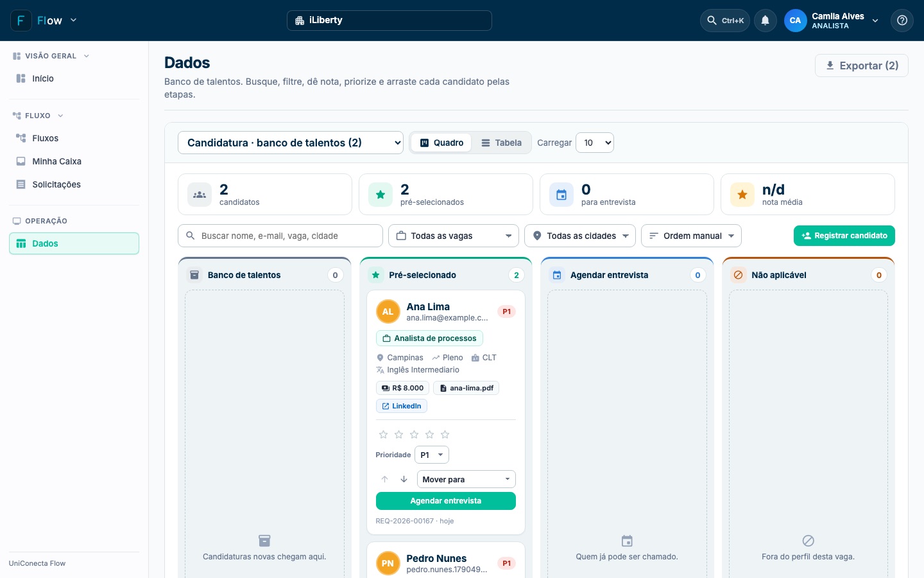
Task: Click the Inglês Intermediario language text
Action: (x=423, y=370)
